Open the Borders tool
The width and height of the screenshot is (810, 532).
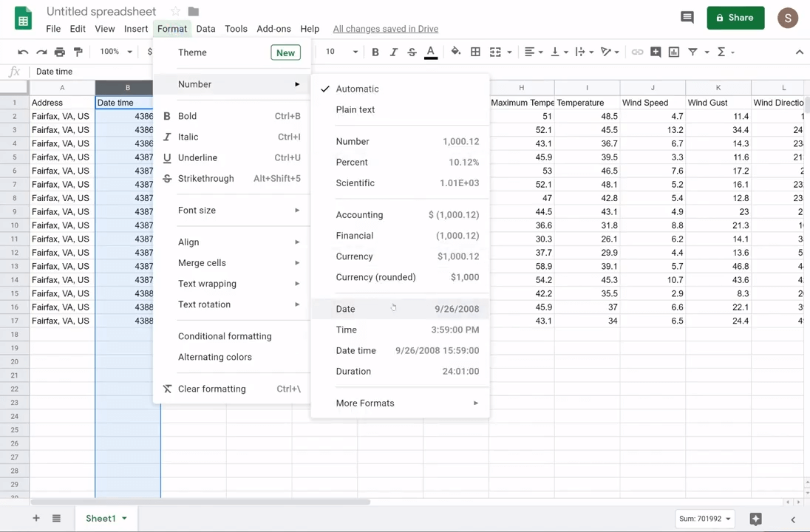click(x=475, y=52)
